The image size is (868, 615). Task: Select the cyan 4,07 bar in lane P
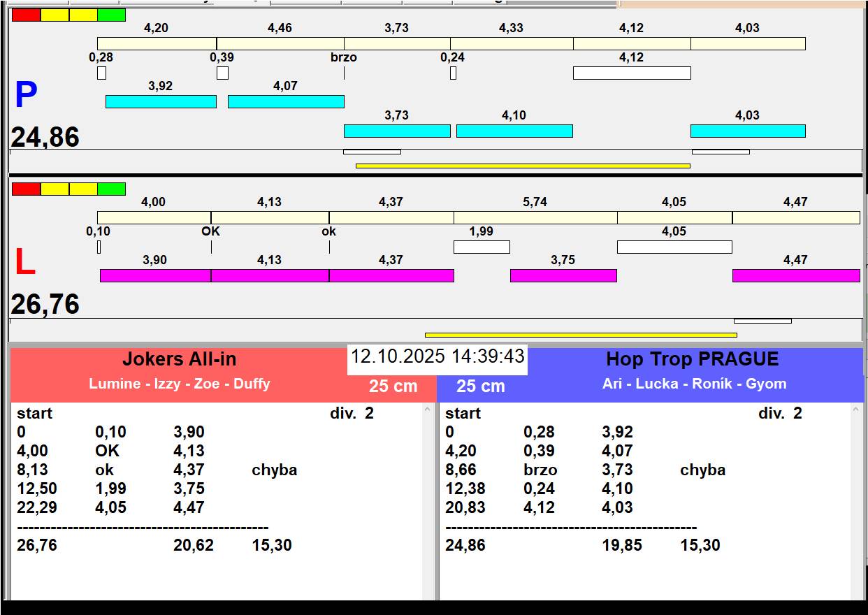click(x=286, y=101)
